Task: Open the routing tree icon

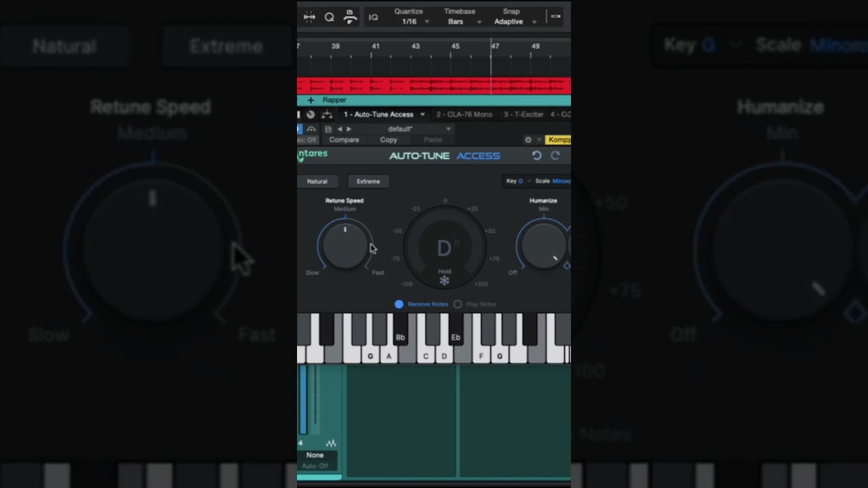Action: 327,115
